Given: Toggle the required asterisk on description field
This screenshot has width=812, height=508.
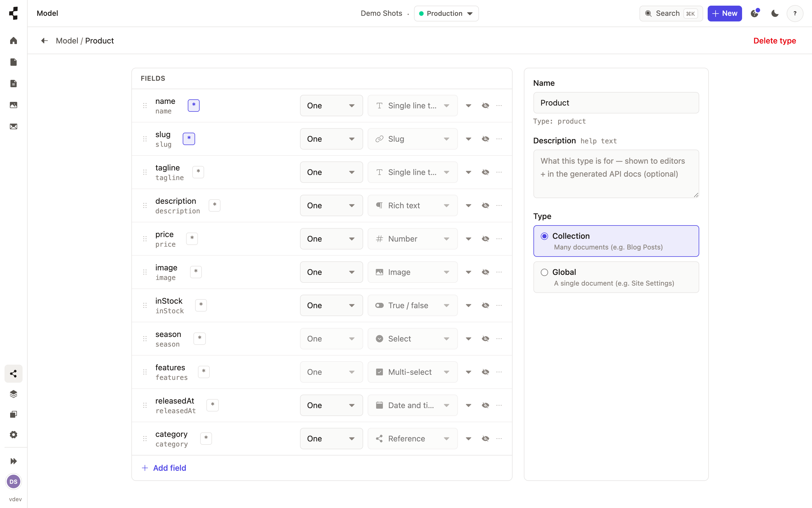Looking at the screenshot, I should tap(215, 205).
